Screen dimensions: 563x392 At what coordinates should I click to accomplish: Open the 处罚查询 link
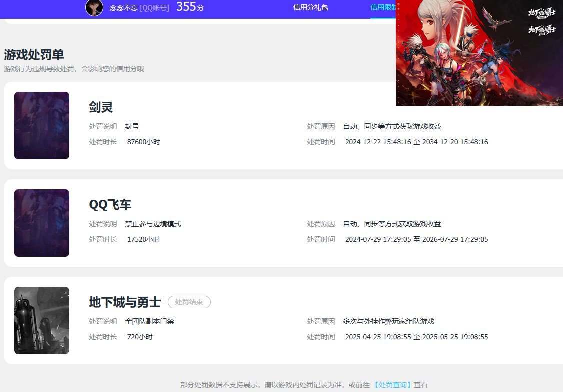(x=392, y=385)
